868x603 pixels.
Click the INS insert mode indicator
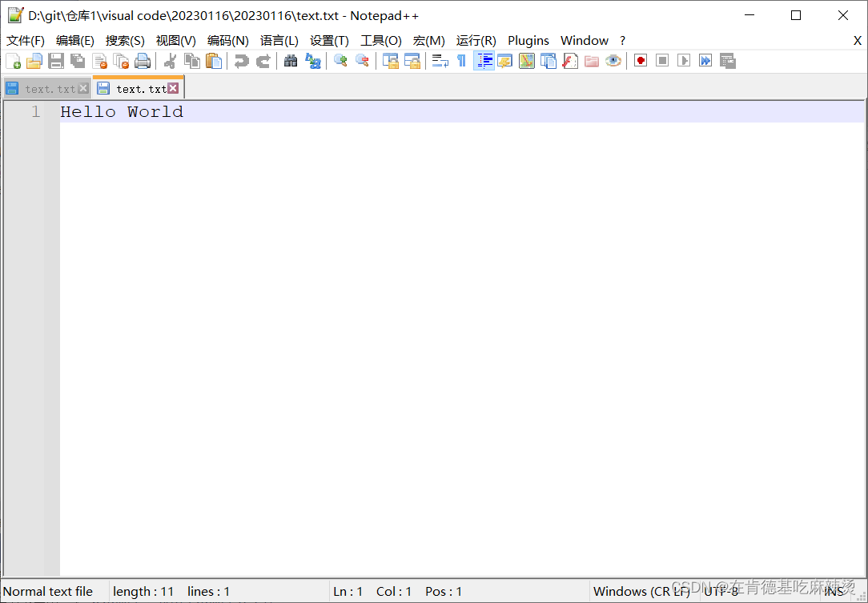(x=834, y=591)
